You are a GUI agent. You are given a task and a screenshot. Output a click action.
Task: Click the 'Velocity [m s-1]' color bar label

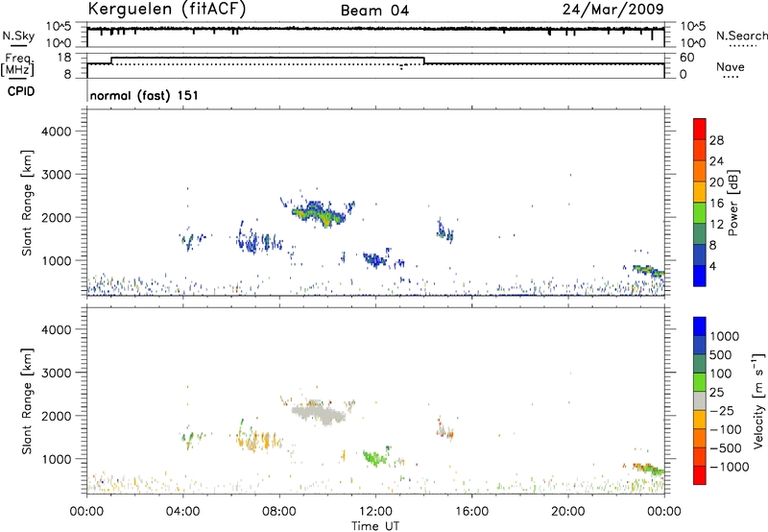757,400
